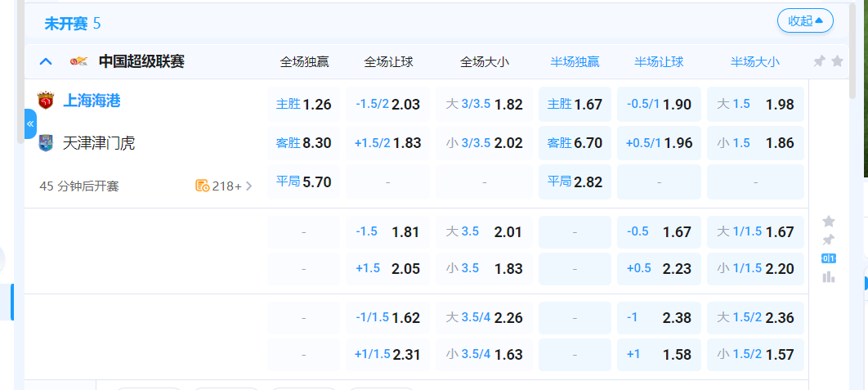This screenshot has width=868, height=390.
Task: Click the Chinese Super League logo icon
Action: point(78,61)
